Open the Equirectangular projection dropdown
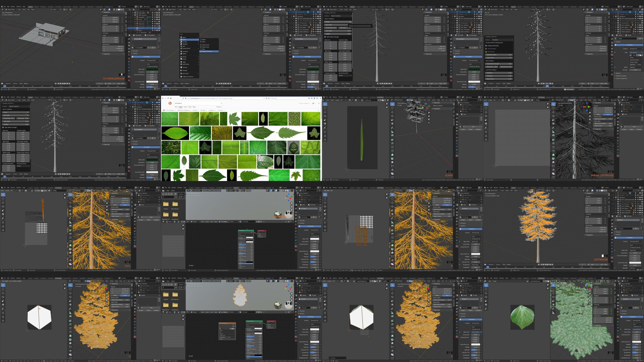Screen dimensions: 644x362 tap(636, 60)
